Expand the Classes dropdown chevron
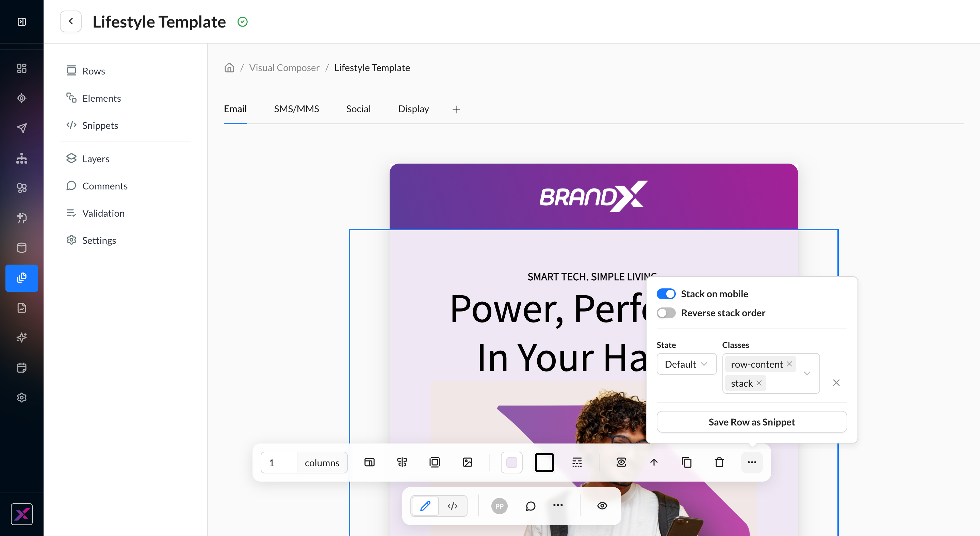The width and height of the screenshot is (980, 536). 807,373
